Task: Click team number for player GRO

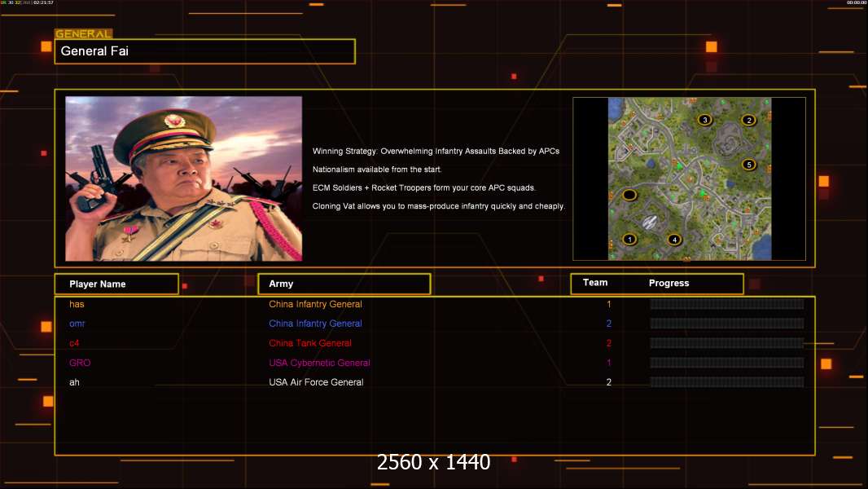Action: [608, 363]
